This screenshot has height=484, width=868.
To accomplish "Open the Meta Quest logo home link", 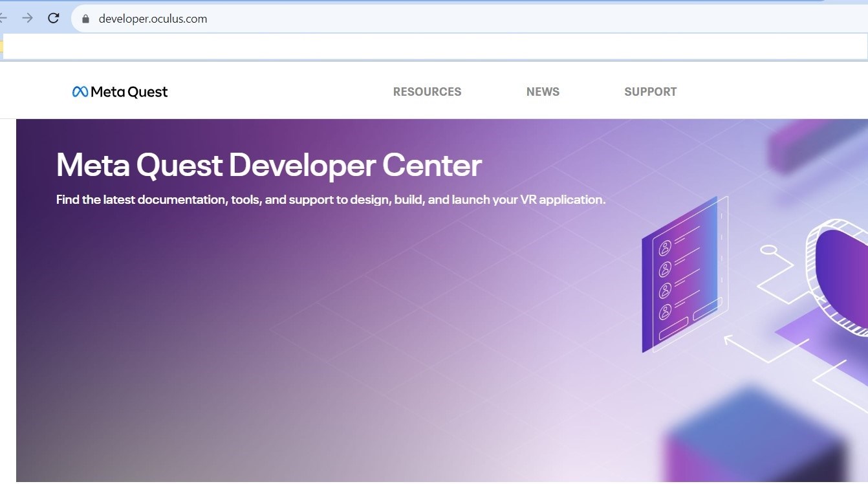I will coord(120,92).
